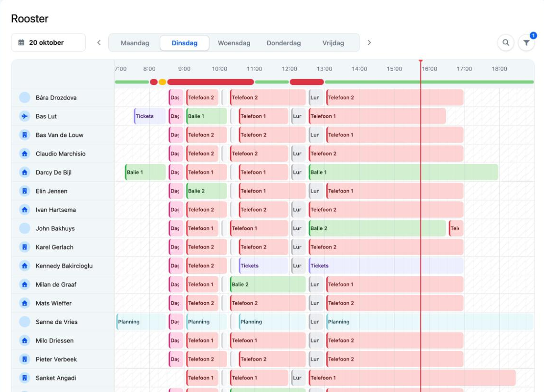
Task: Open Claudio Marchisio's Lunch block
Action: click(298, 154)
